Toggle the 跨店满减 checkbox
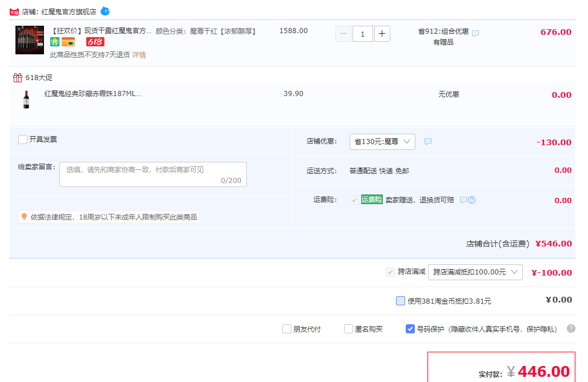The image size is (588, 382). 390,272
